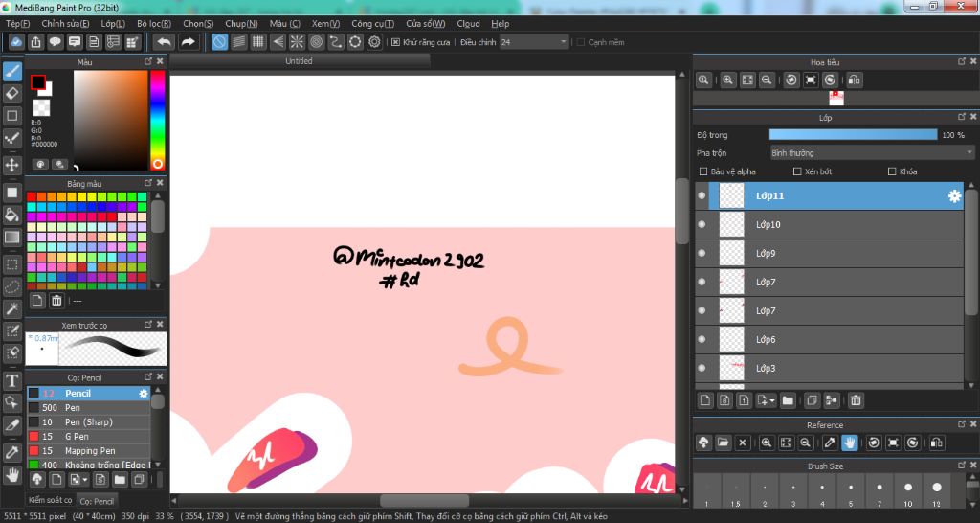980x523 pixels.
Task: Select eyedropper in Reference panel
Action: (x=830, y=443)
